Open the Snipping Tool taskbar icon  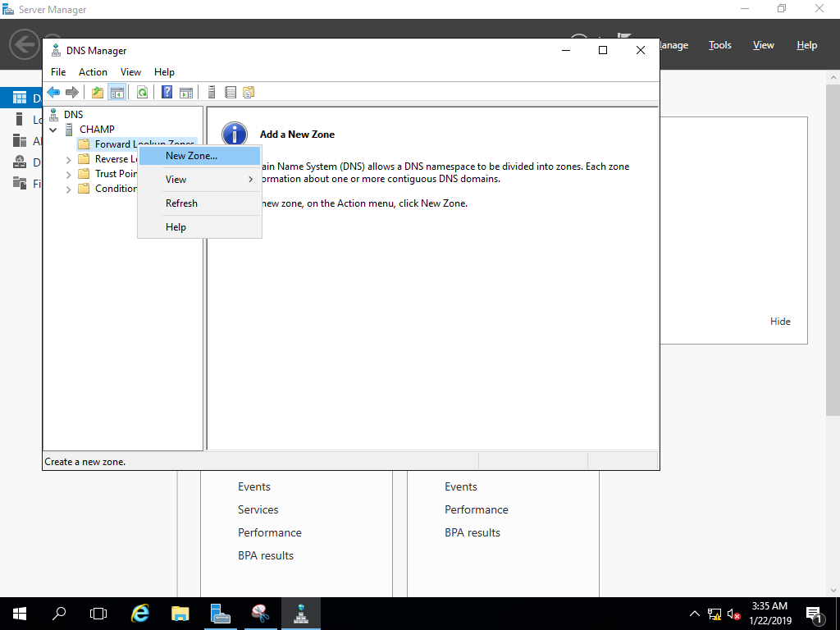[260, 614]
